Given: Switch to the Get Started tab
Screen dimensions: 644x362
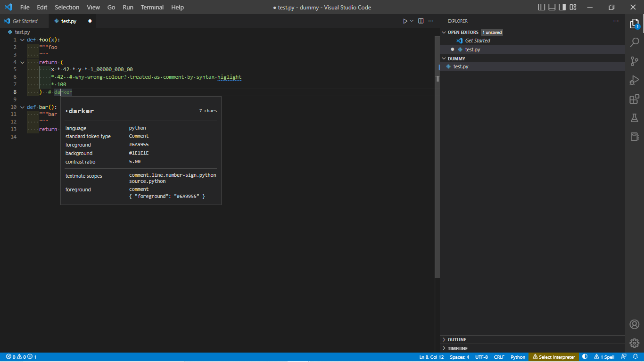Looking at the screenshot, I should tap(25, 21).
